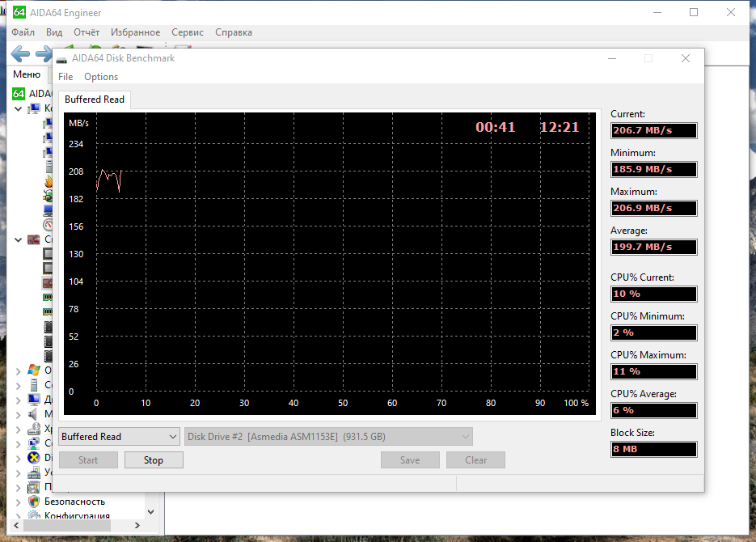Open the Buffered Read test type dropdown
Image resolution: width=756 pixels, height=542 pixels.
[119, 436]
